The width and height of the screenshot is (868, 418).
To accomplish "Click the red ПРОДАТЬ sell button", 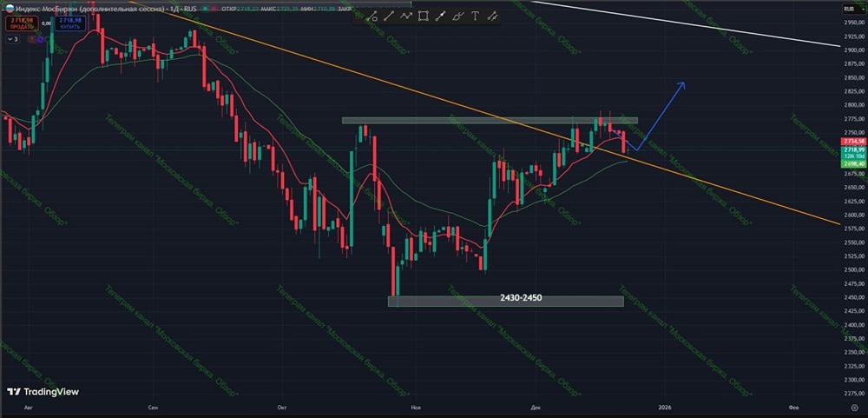I will point(23,23).
